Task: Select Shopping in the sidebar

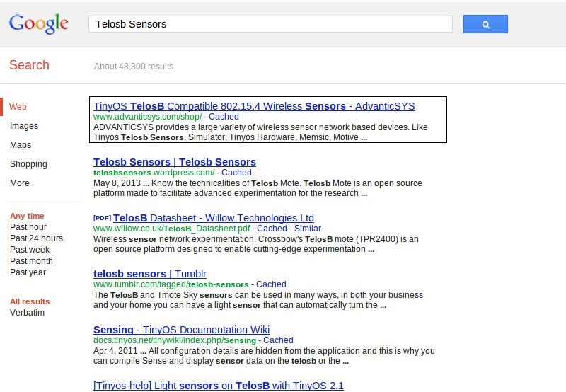Action: [28, 164]
